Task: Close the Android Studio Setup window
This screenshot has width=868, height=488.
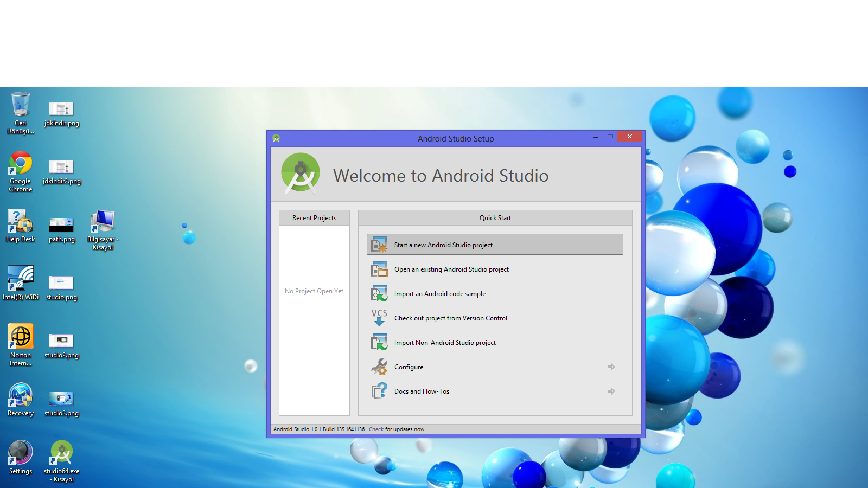Action: (x=630, y=137)
